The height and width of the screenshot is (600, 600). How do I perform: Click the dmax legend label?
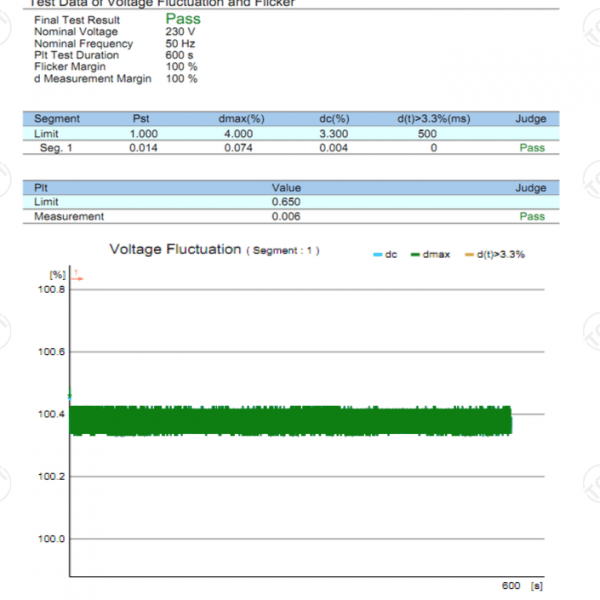(436, 255)
